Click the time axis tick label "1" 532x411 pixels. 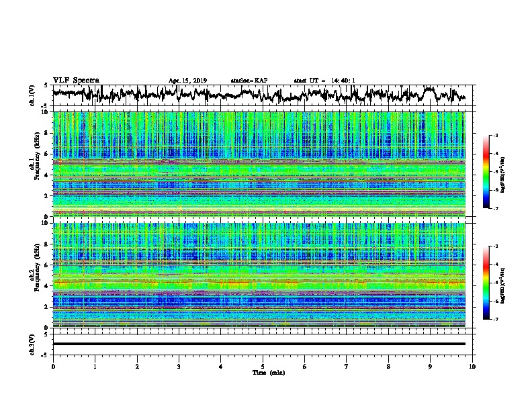pos(95,367)
